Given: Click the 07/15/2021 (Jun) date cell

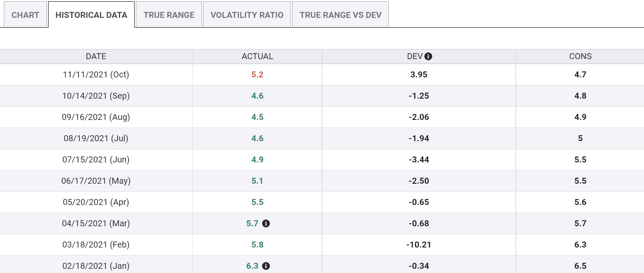Looking at the screenshot, I should (x=96, y=159).
